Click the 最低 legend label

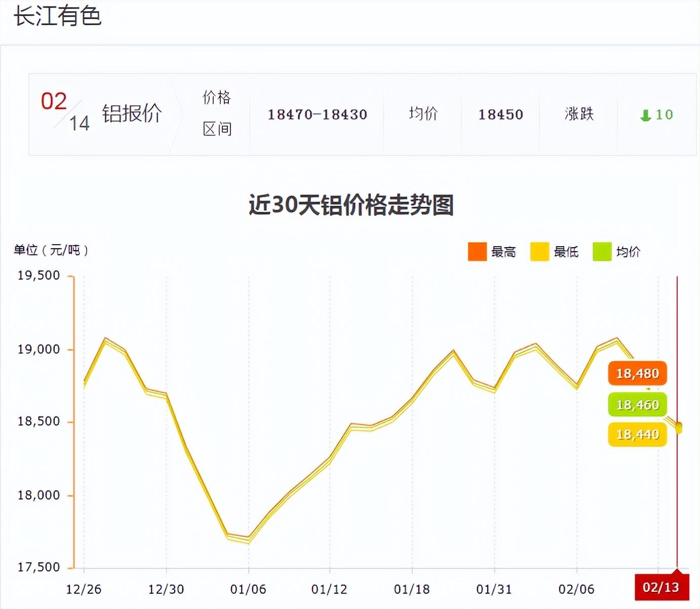(x=566, y=252)
